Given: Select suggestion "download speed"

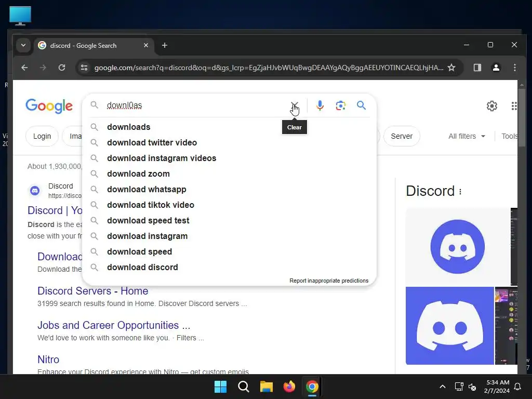Looking at the screenshot, I should 229,252.
